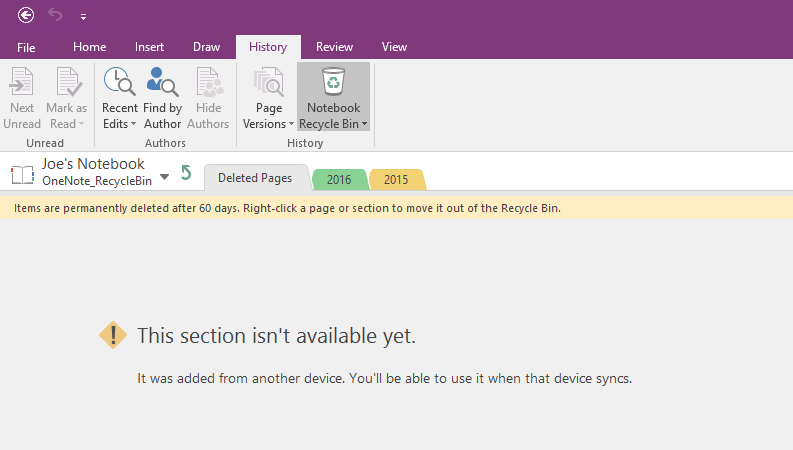The image size is (793, 450).
Task: Switch to the Draw ribbon tab
Action: point(206,47)
